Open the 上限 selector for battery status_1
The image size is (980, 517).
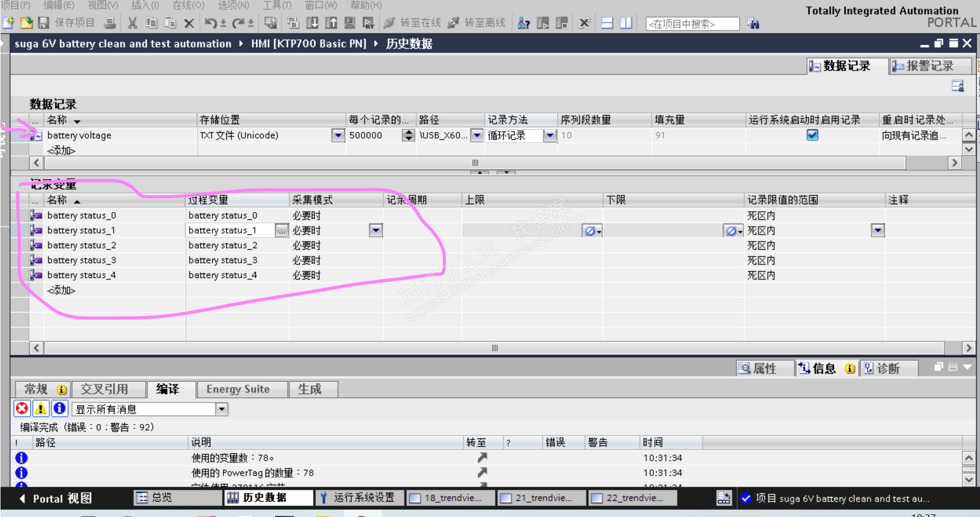point(592,231)
